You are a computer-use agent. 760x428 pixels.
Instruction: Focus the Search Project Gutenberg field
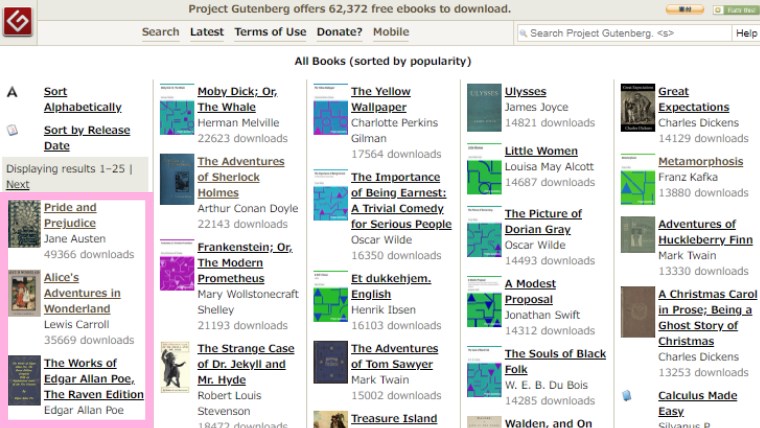click(x=624, y=33)
